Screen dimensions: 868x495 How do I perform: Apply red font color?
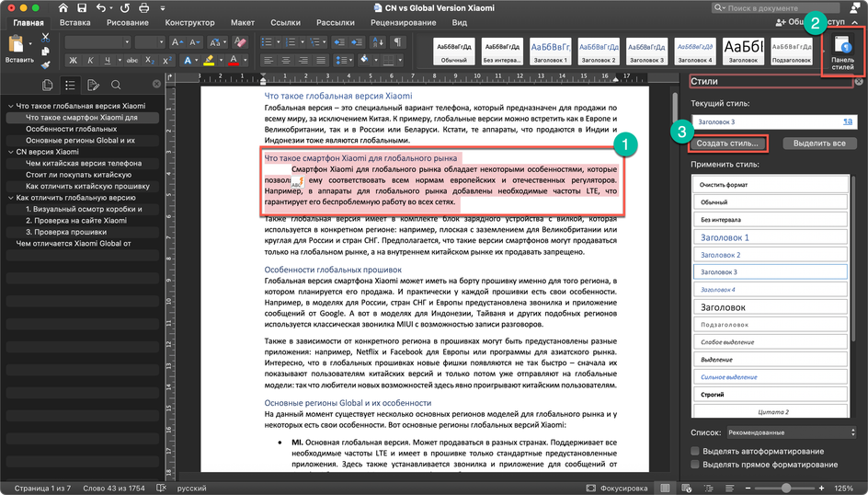point(234,60)
